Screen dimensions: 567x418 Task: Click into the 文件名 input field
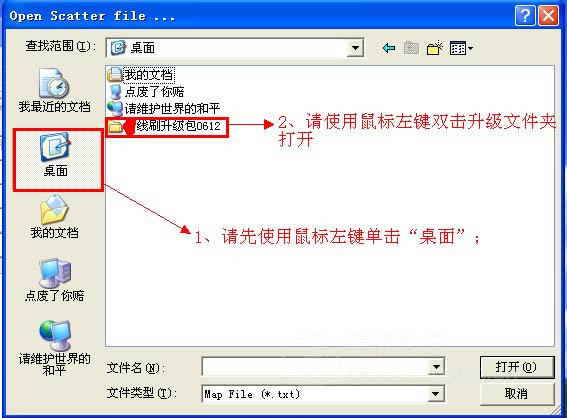[315, 367]
